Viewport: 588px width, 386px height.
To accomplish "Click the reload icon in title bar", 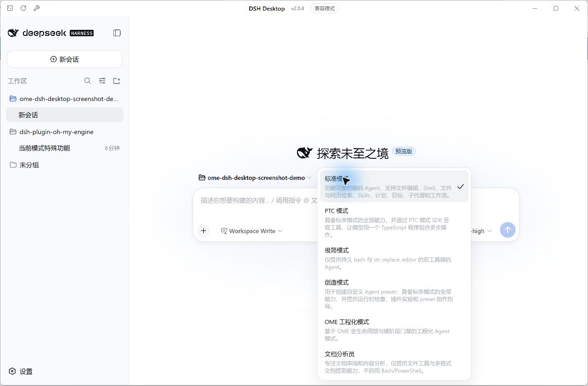I will (x=23, y=8).
